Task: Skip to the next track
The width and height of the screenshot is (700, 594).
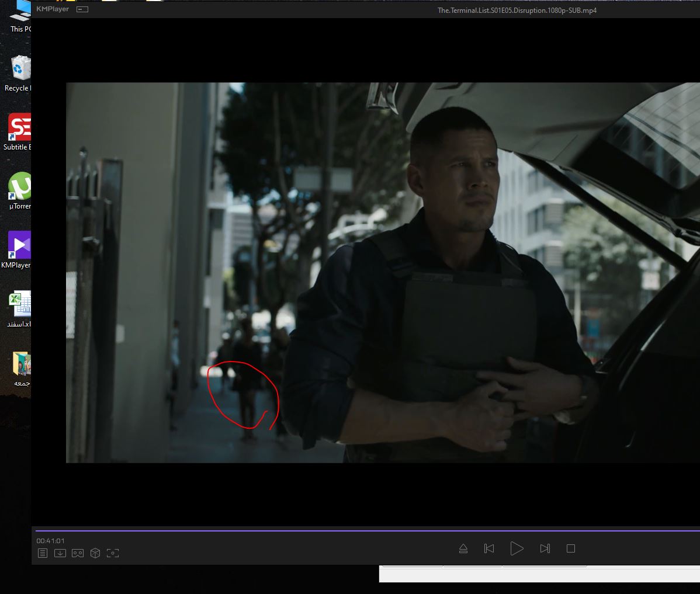Action: 545,548
